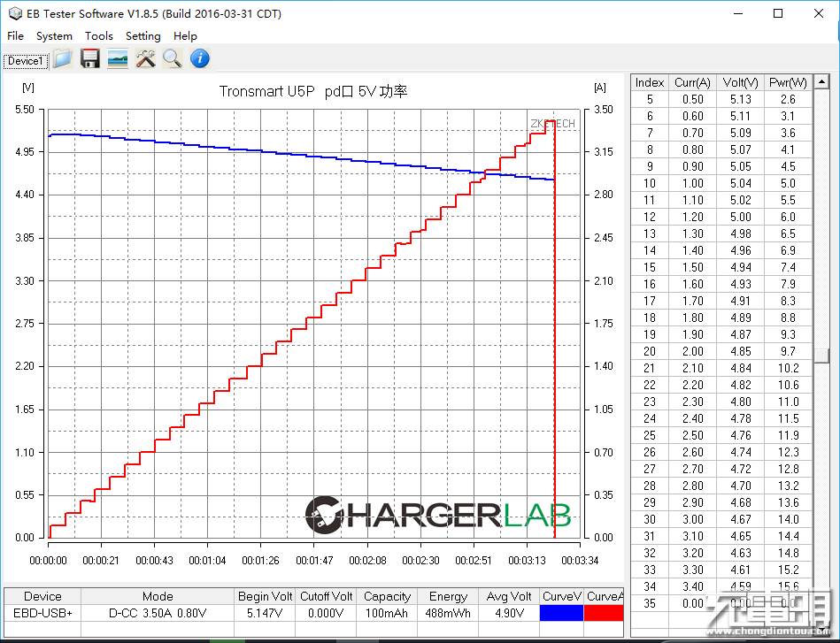The width and height of the screenshot is (840, 643).
Task: Click the Index column header
Action: (x=650, y=82)
